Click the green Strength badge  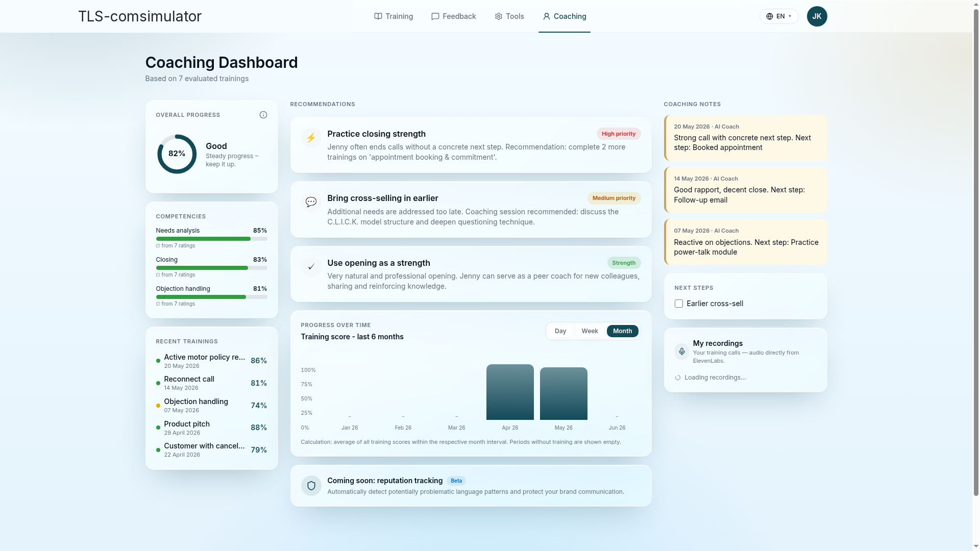(x=624, y=263)
